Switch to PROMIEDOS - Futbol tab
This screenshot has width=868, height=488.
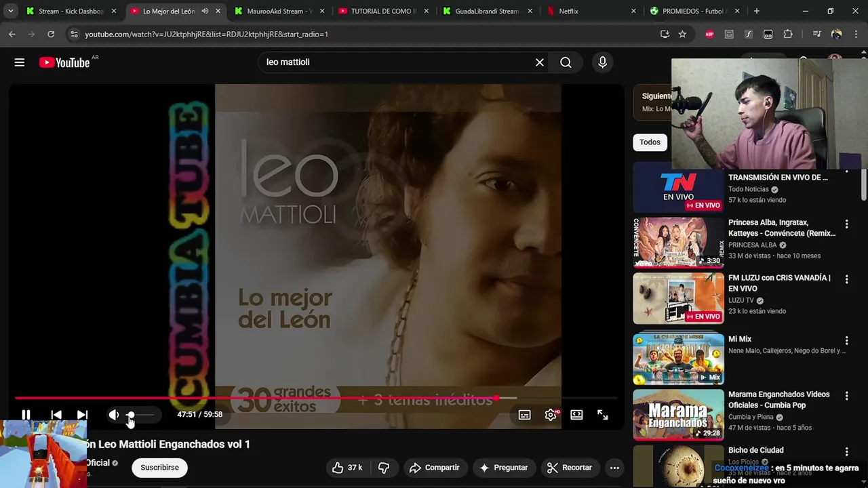pyautogui.click(x=694, y=11)
